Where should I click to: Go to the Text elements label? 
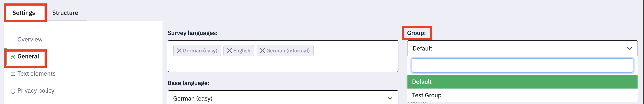(x=37, y=73)
